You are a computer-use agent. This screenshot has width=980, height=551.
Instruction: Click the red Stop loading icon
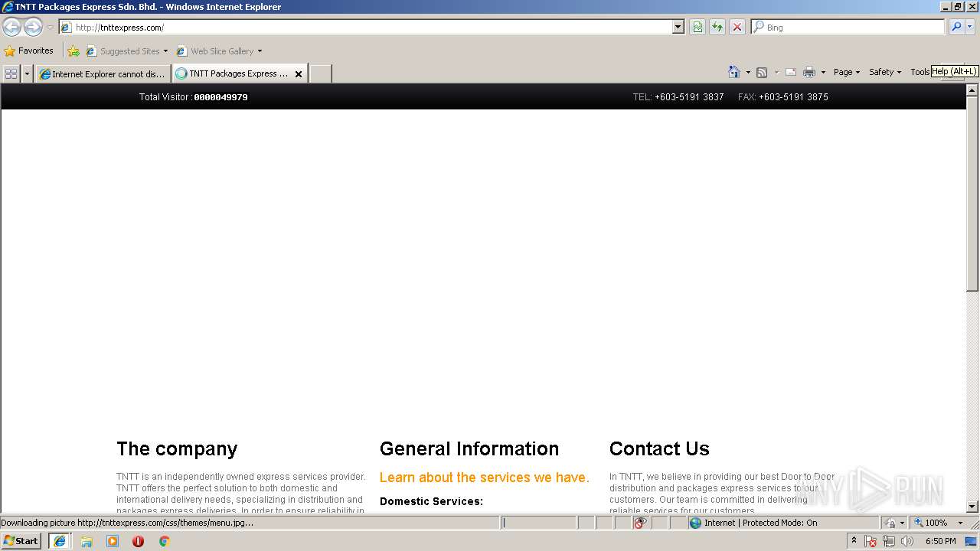737,28
